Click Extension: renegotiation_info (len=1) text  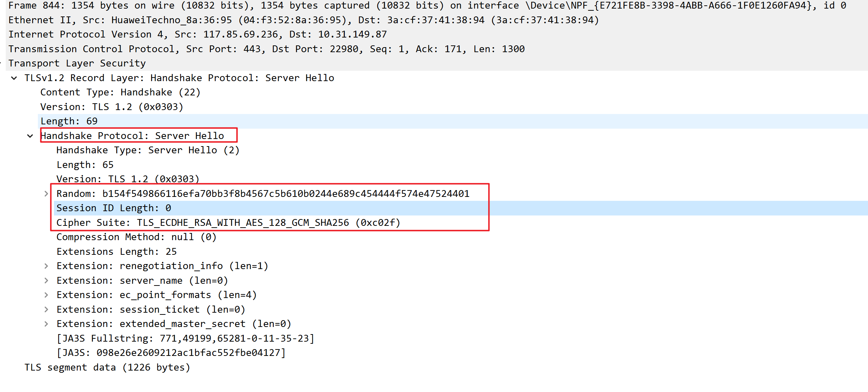(x=162, y=266)
